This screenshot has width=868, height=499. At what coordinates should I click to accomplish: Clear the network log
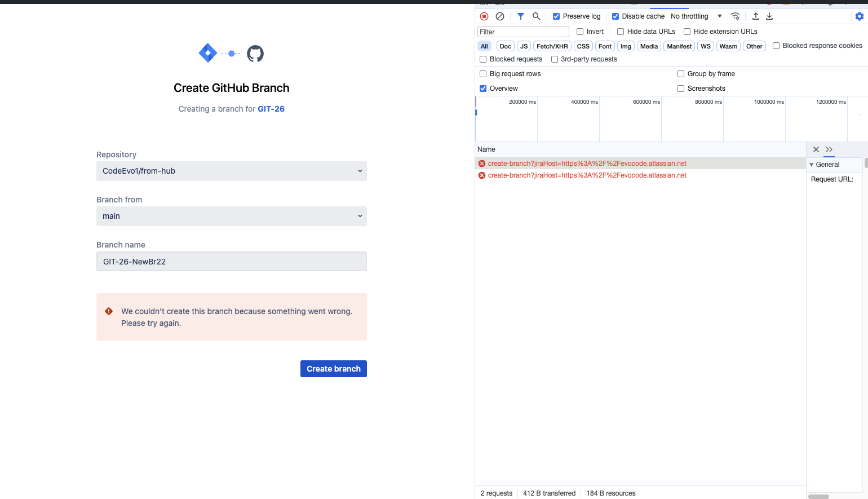click(500, 16)
